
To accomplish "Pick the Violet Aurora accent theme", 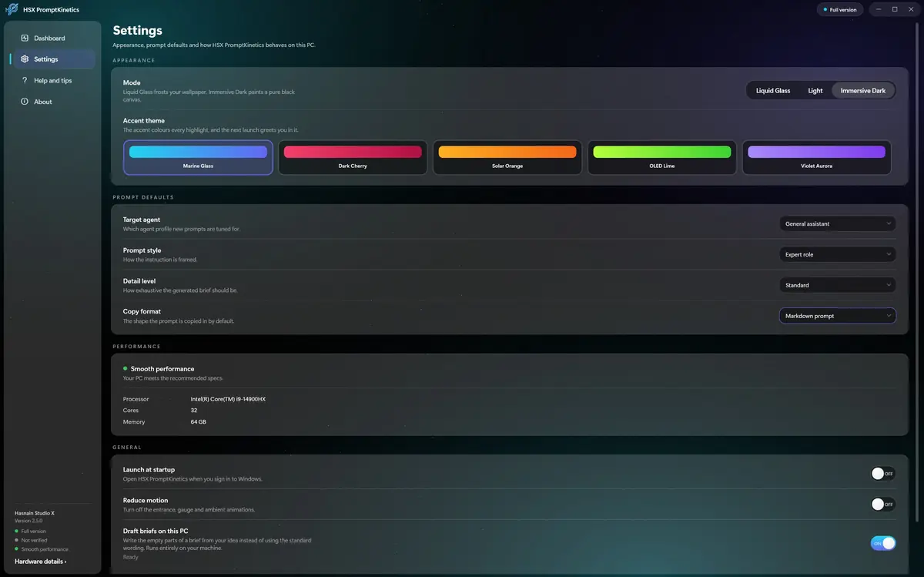I will 816,157.
